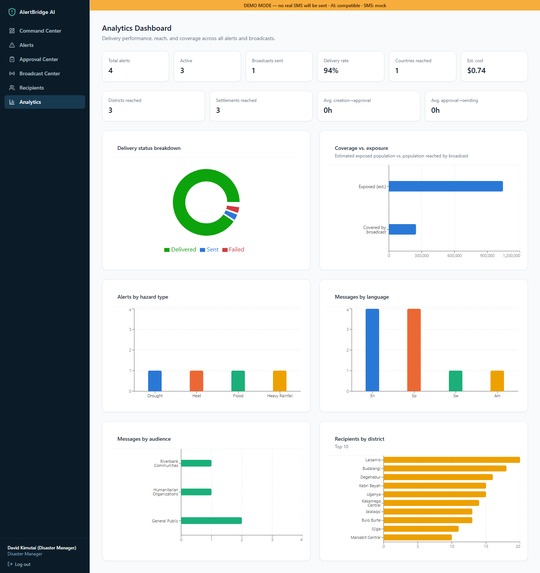Click the Approval Center clipboard icon

pyautogui.click(x=12, y=59)
